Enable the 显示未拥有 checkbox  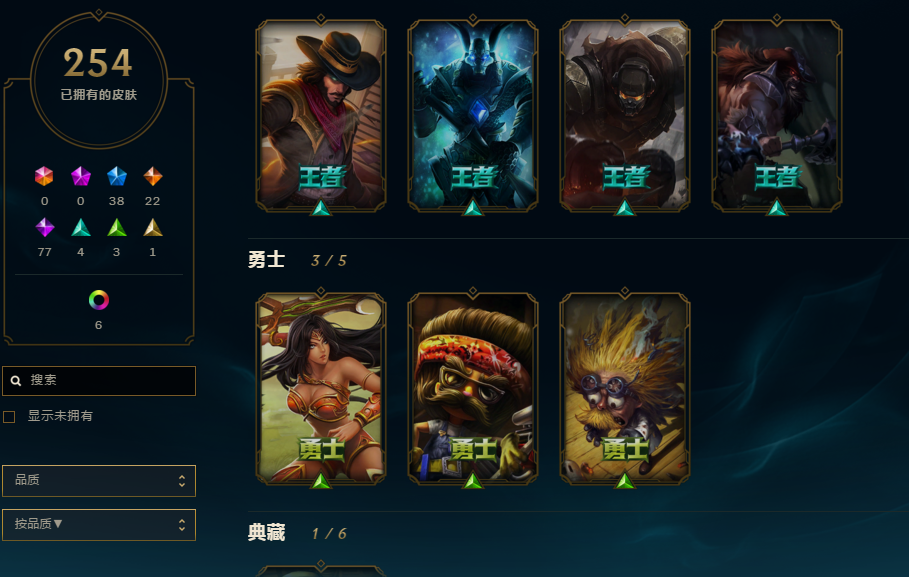click(9, 417)
